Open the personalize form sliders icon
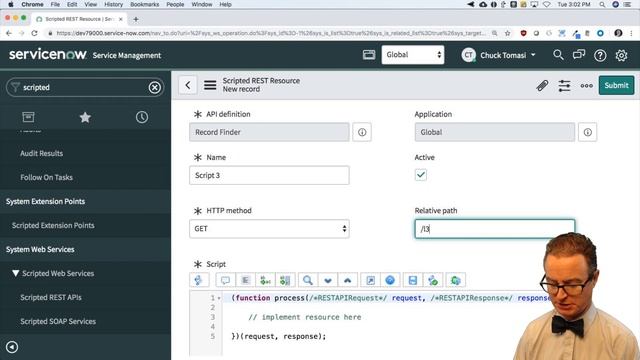 tap(564, 86)
